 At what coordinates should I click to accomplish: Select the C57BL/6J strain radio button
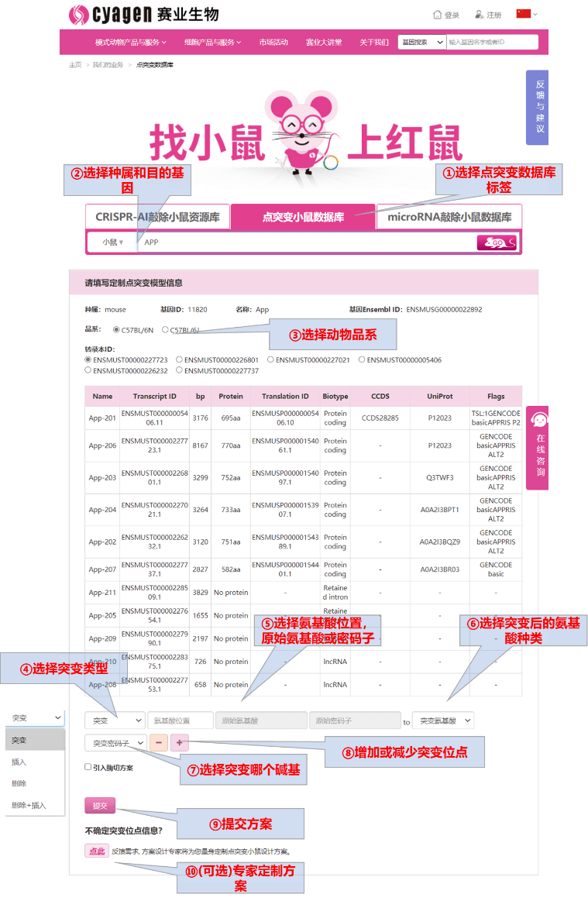click(x=165, y=330)
